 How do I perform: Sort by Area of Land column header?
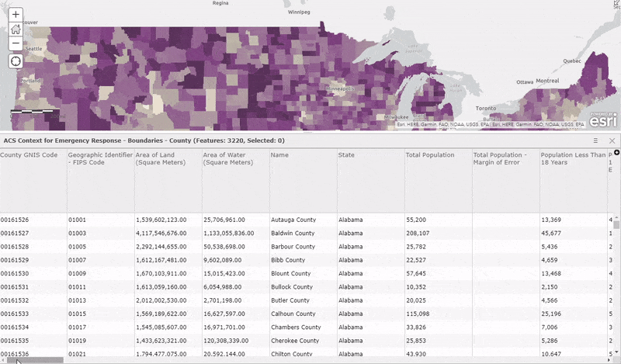[x=161, y=158]
